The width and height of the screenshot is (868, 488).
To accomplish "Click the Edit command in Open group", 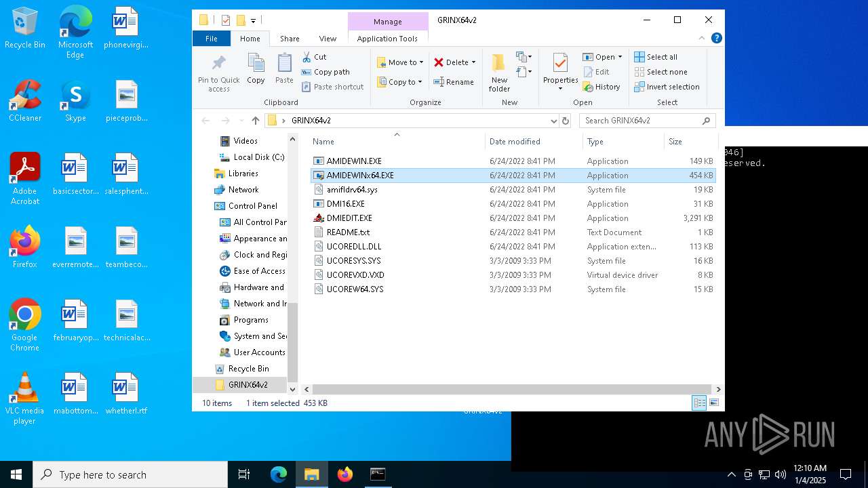I will (x=595, y=72).
